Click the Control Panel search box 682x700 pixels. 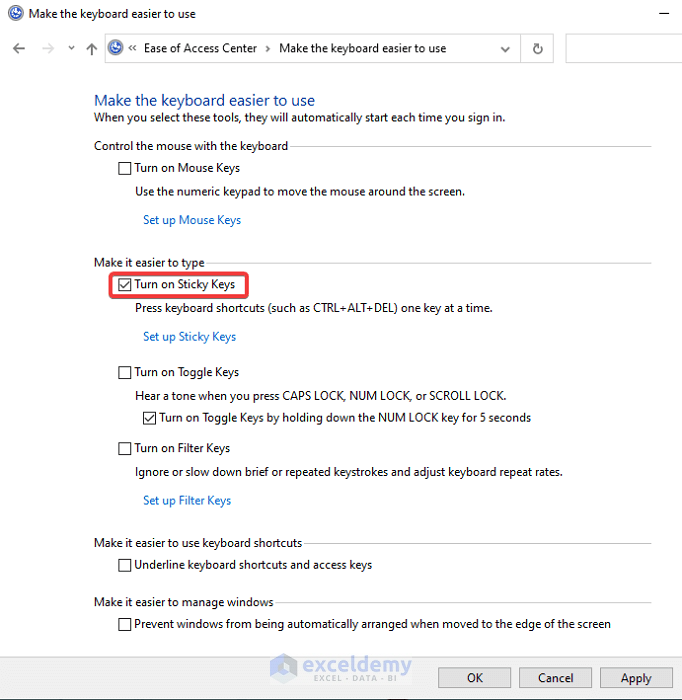[x=624, y=48]
